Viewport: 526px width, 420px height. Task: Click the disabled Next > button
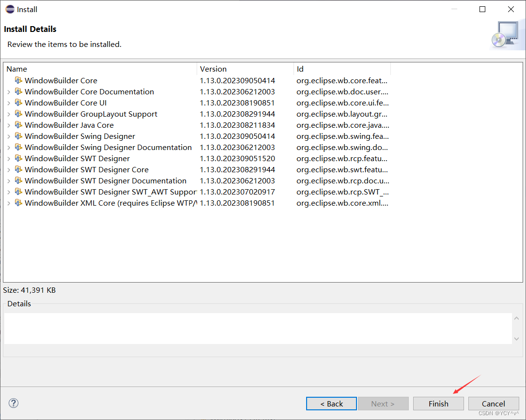click(x=383, y=404)
